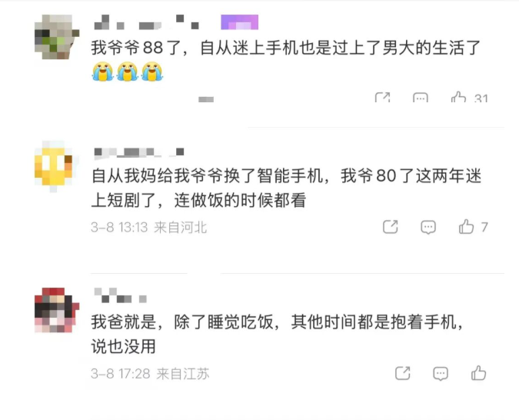Give a thumbs-up to the 江苏 comment
This screenshot has width=519, height=420.
[x=478, y=373]
